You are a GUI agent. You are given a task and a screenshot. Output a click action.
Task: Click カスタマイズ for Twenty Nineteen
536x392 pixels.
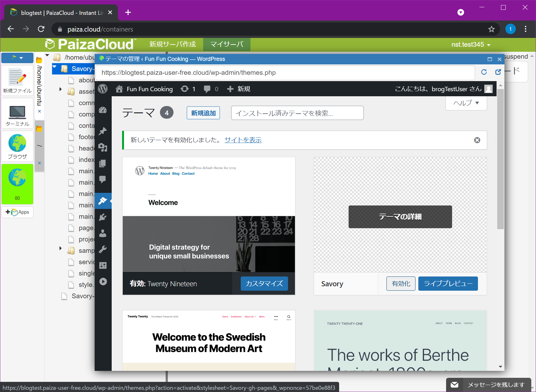[x=264, y=284]
